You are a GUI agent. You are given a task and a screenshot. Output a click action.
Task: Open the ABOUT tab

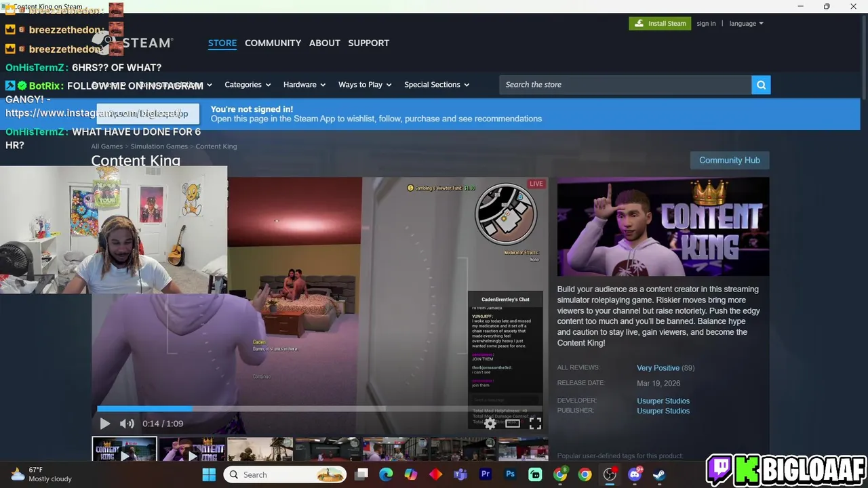point(325,43)
